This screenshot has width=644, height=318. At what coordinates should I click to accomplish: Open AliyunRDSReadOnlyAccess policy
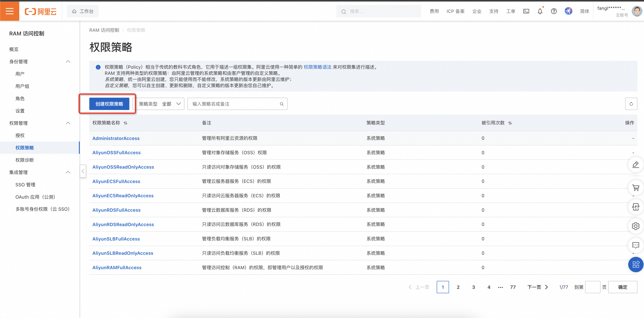[x=123, y=224]
